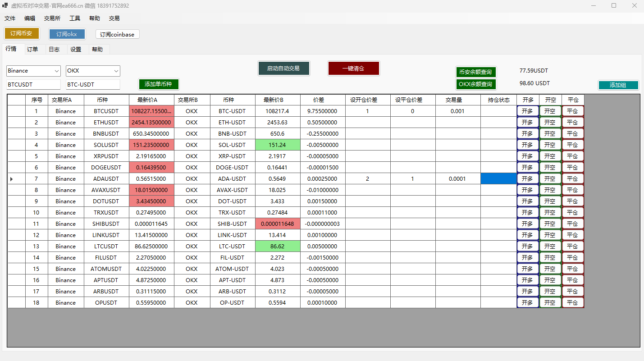Image resolution: width=644 pixels, height=361 pixels.
Task: Click 开多 in the BTCUSDT row
Action: point(527,111)
